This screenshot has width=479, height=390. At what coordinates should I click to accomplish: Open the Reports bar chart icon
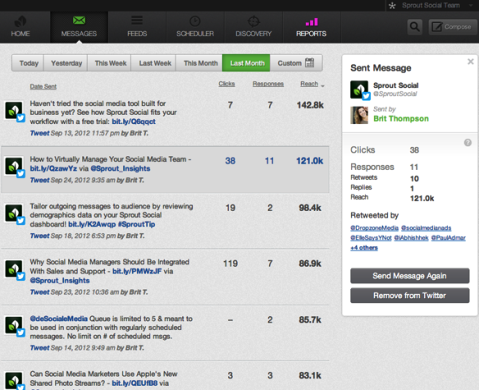click(311, 22)
